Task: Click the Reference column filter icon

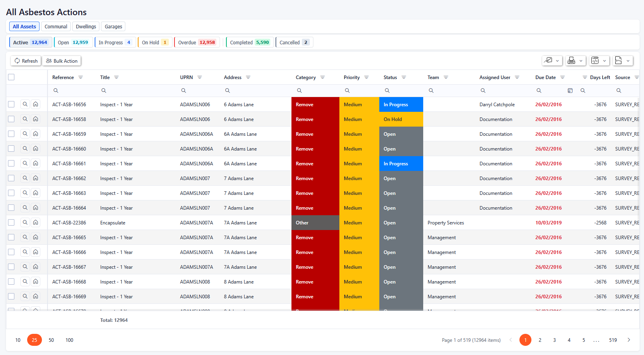Action: point(81,77)
